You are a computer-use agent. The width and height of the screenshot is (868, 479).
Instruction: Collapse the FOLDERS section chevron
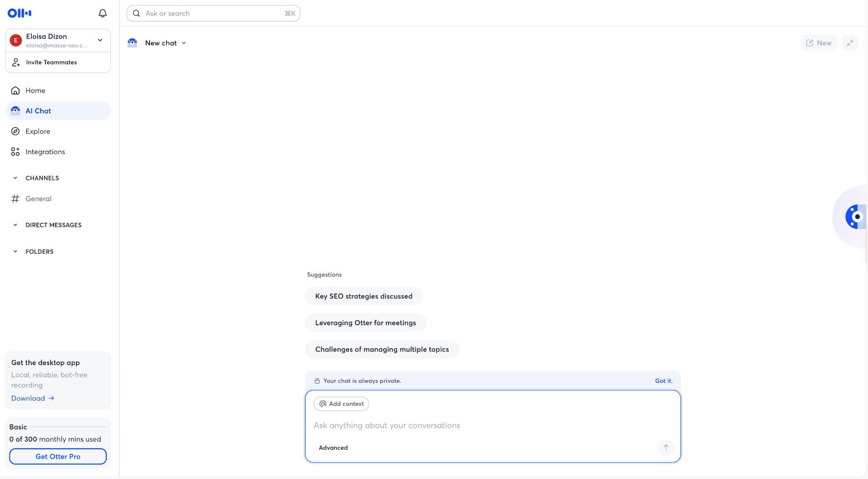click(15, 252)
